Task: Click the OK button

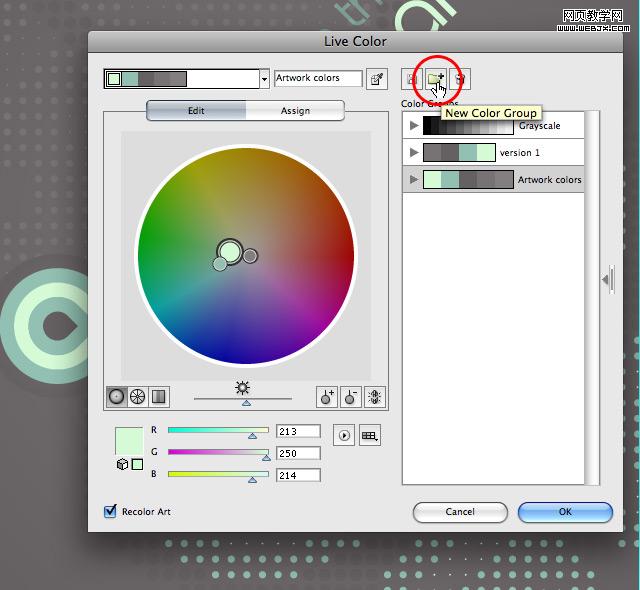Action: 565,512
